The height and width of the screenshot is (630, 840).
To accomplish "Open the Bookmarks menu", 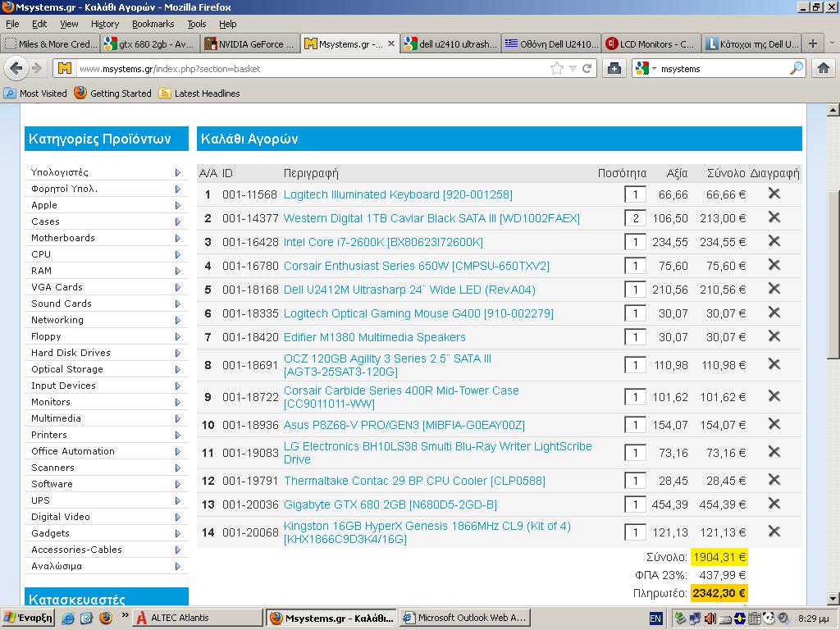I will [x=153, y=24].
